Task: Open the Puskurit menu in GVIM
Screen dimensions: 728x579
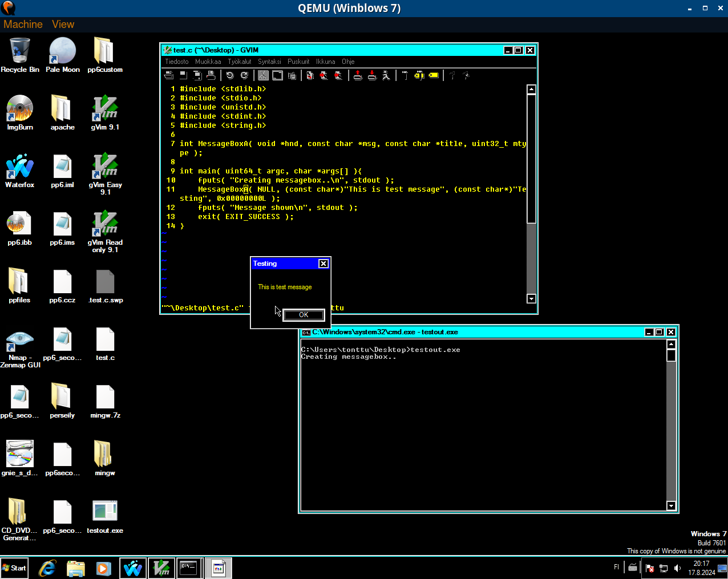Action: 298,62
